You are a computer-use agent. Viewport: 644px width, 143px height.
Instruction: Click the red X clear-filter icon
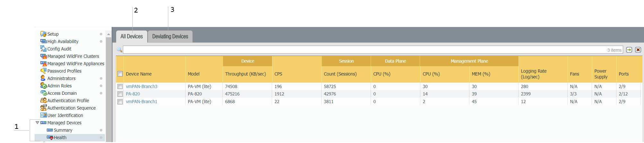pos(638,50)
